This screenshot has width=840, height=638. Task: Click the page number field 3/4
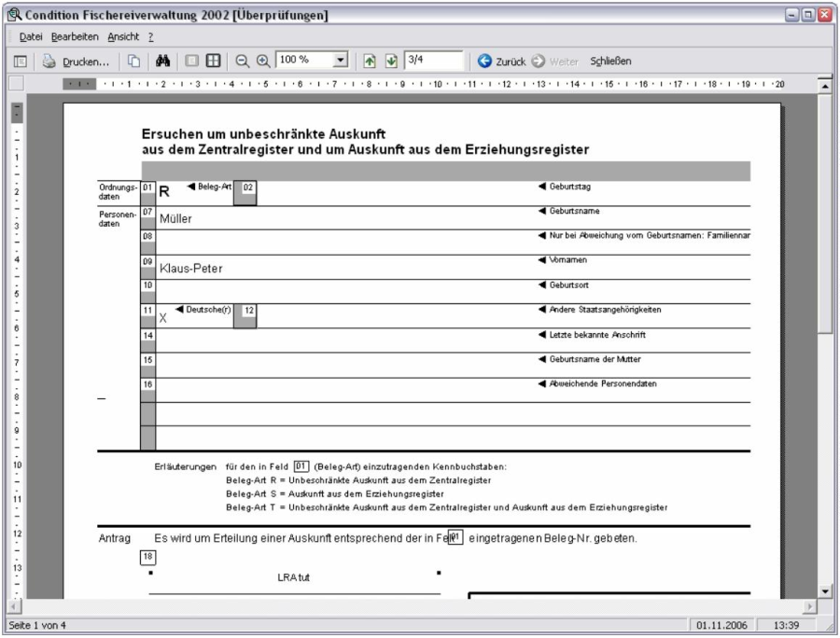click(432, 61)
